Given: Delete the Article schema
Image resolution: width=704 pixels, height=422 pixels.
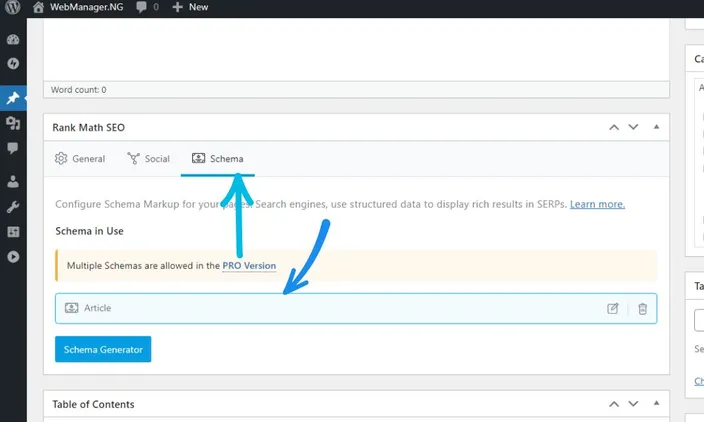Looking at the screenshot, I should 642,309.
